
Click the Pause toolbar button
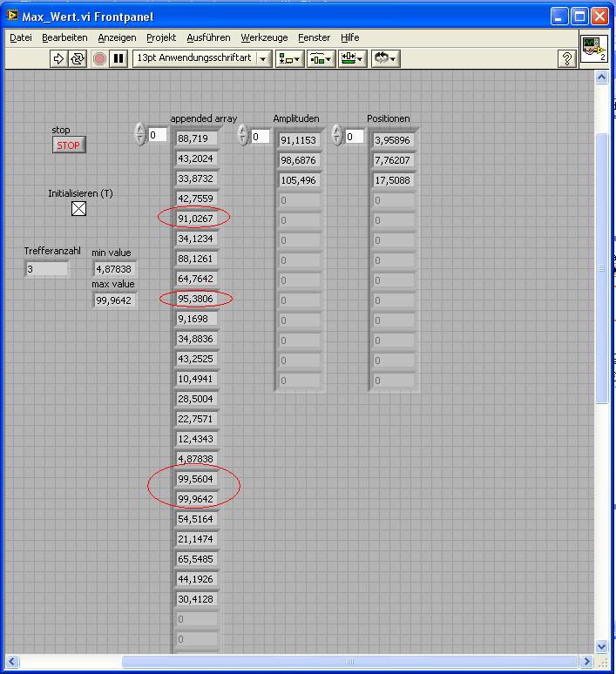118,58
